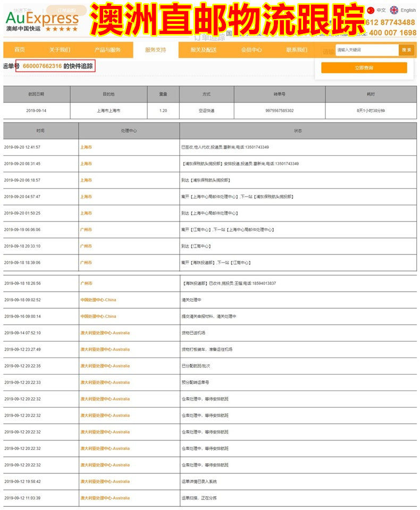The image size is (420, 510).
Task: Select status 到达【浦东保税航头揽投部】
Action: 206,180
